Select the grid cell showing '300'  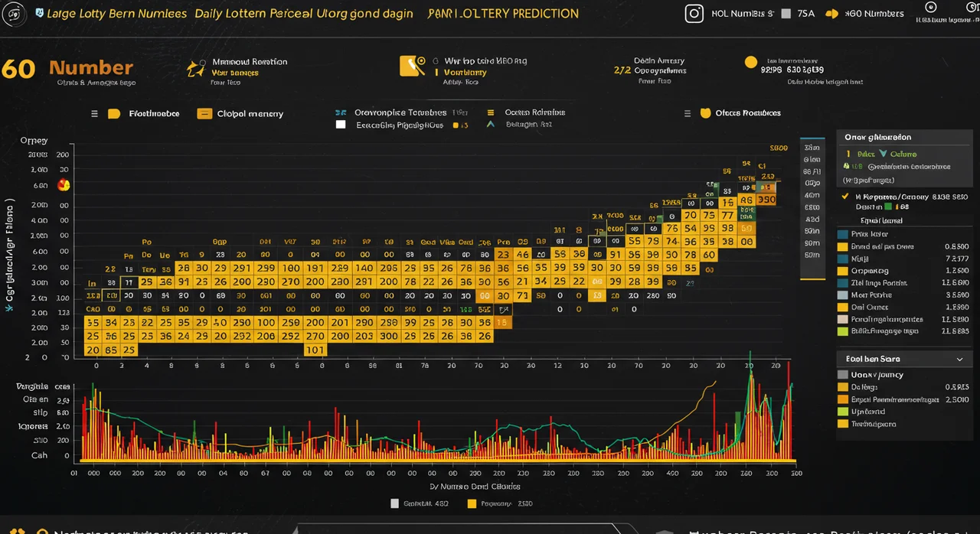click(389, 336)
